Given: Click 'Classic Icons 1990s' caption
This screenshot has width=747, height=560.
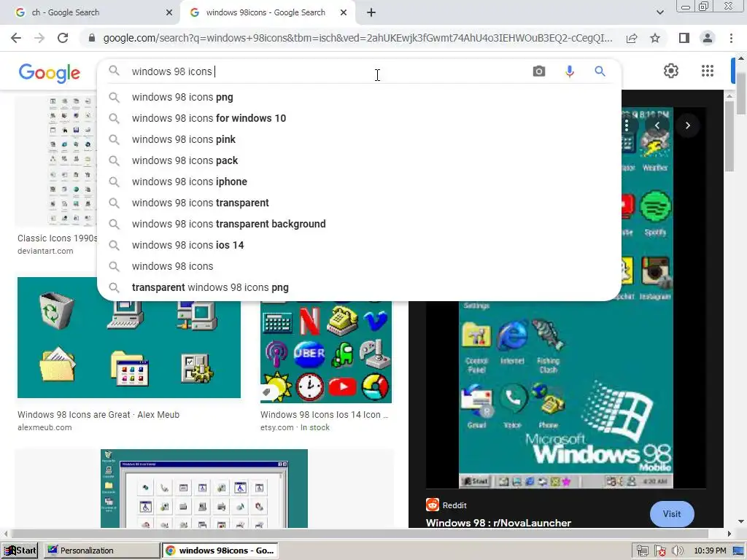Looking at the screenshot, I should [x=57, y=238].
